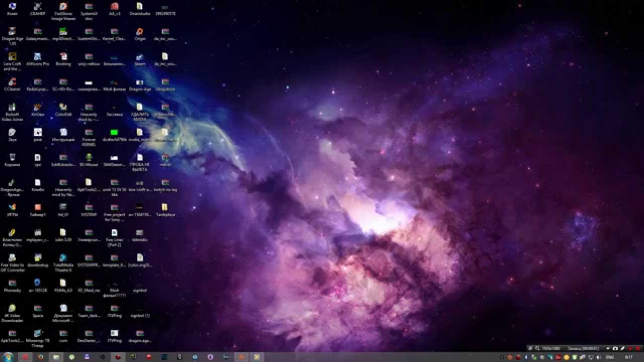Select the template_fi... archive icon
This screenshot has width=644, height=362.
tap(114, 260)
